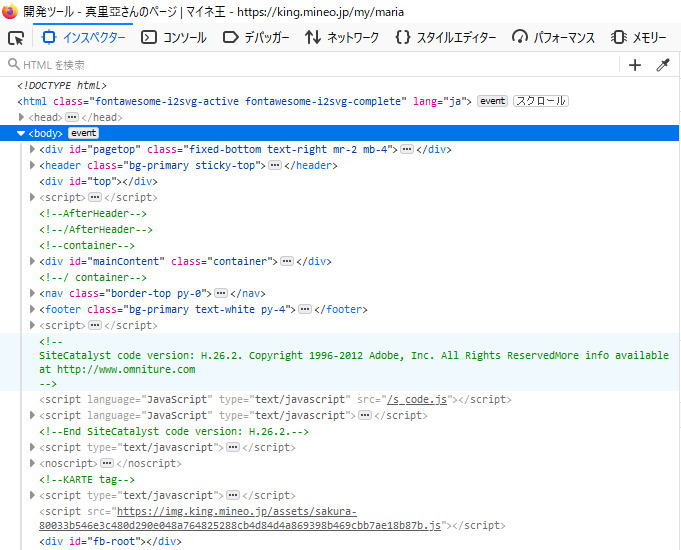Toggle the event badge on html element
The image size is (681, 550).
pos(492,101)
